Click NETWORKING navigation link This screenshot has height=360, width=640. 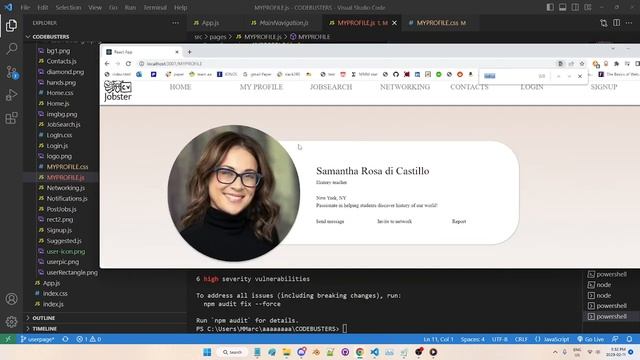point(405,87)
